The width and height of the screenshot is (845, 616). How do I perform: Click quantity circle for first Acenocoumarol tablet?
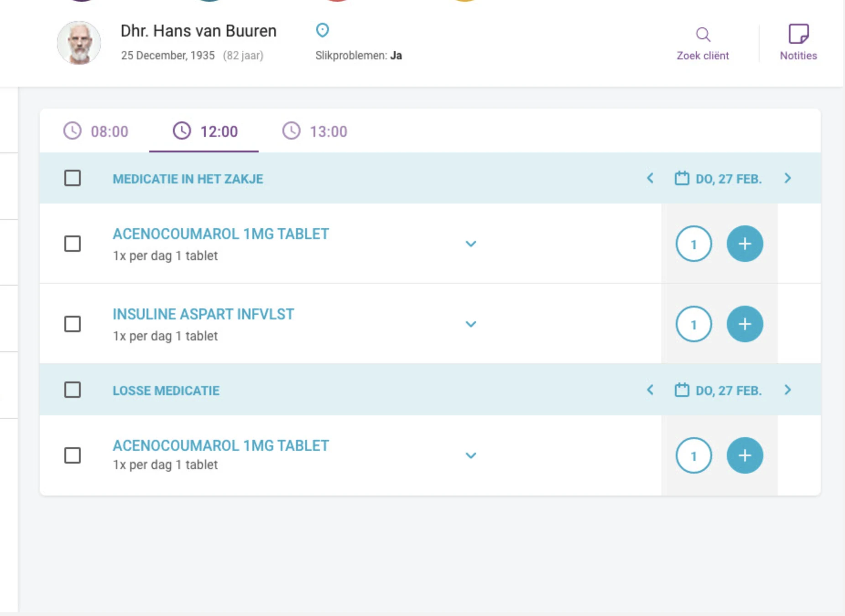[694, 244]
